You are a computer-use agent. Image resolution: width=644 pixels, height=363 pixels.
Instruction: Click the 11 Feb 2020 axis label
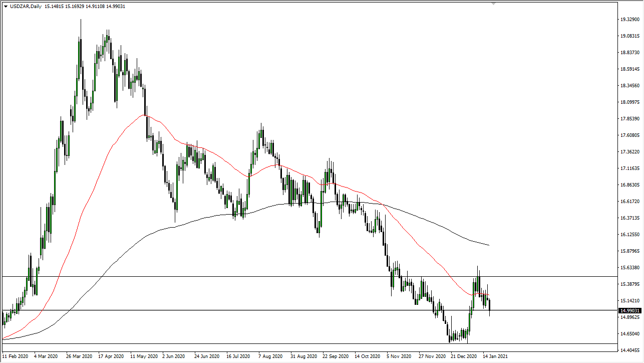pyautogui.click(x=16, y=356)
